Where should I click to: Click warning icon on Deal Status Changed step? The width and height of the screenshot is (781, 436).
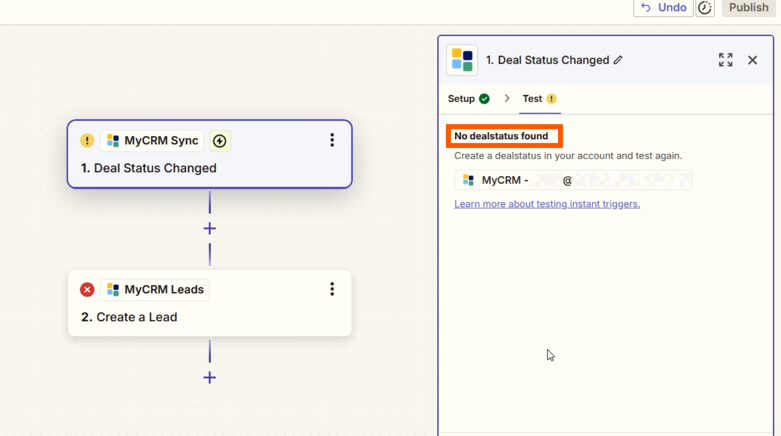click(x=87, y=141)
